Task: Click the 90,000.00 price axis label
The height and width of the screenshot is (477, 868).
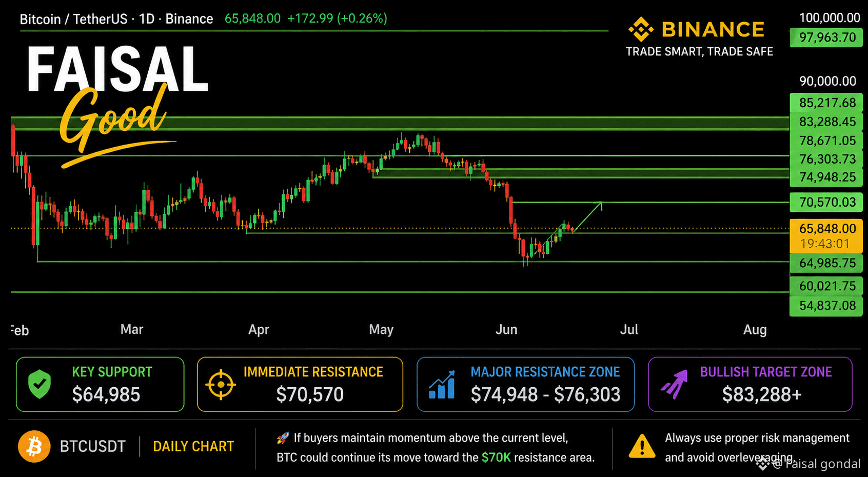Action: [x=827, y=81]
